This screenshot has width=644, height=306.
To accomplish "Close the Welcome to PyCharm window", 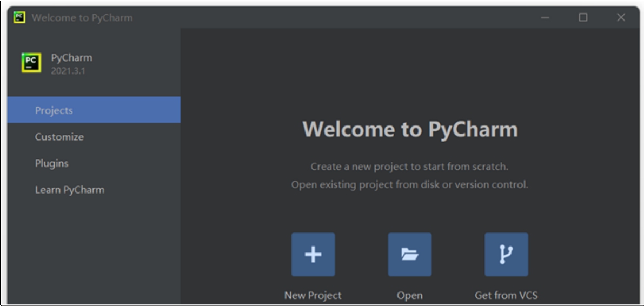I will click(x=621, y=17).
